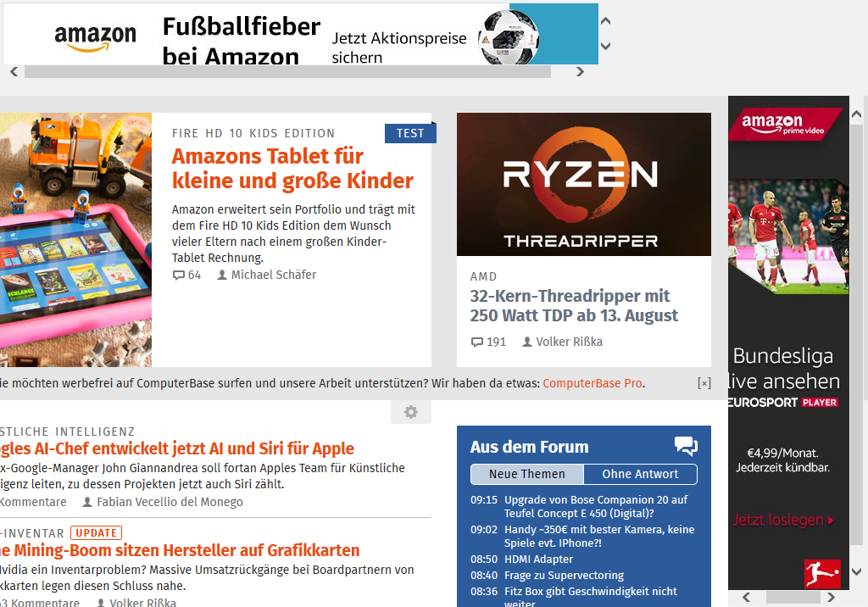Click the Bundesliga logo in side ad
868x607 pixels.
tap(822, 574)
